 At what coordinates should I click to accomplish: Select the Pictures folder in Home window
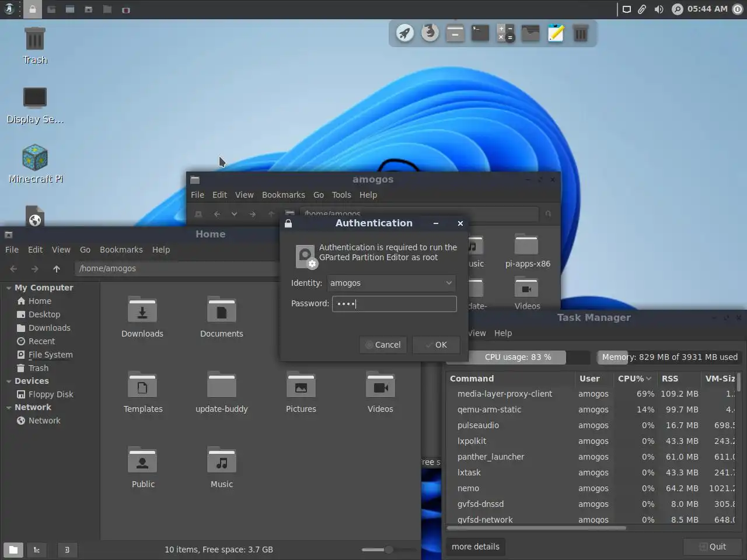[x=301, y=392]
